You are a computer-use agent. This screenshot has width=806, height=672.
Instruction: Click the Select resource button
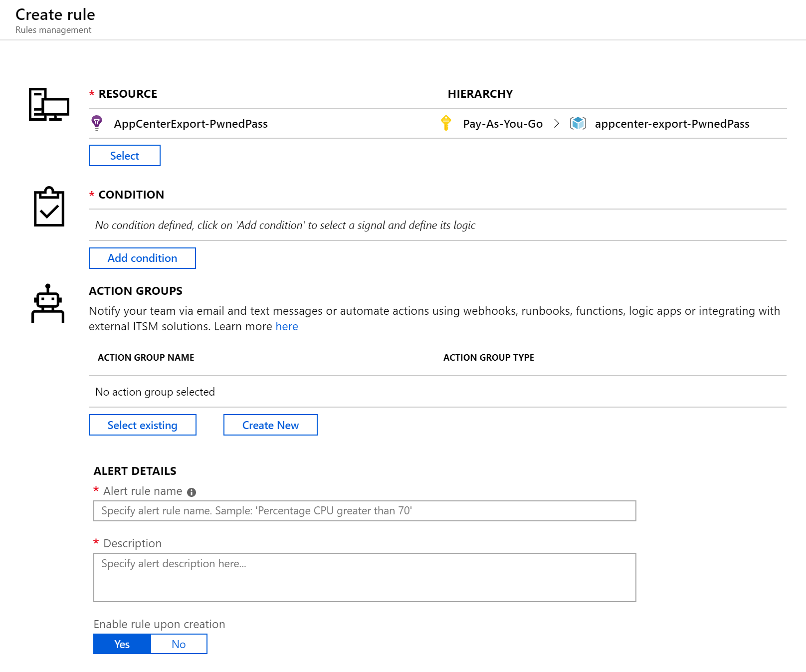point(125,156)
